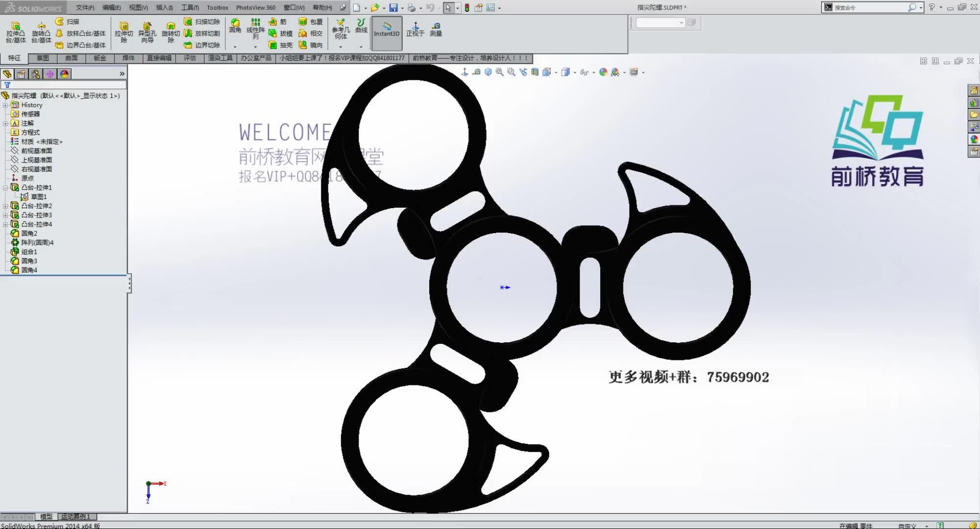The image size is (980, 529).
Task: Click the Section View icon in view toolbar
Action: coord(535,72)
